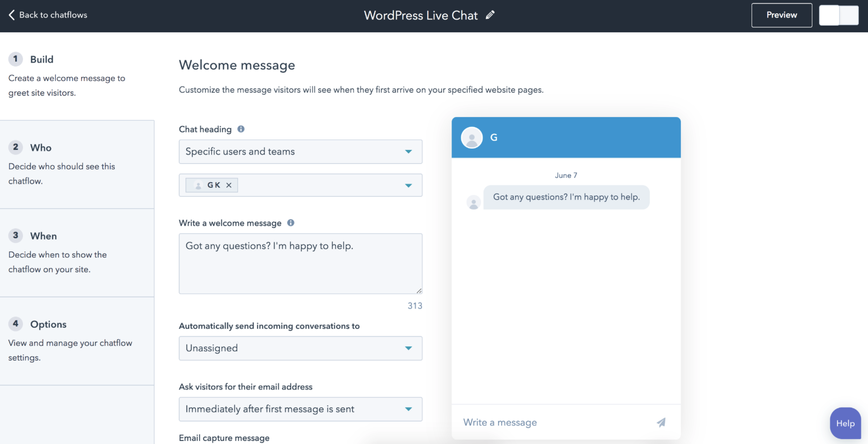
Task: Open the email address timing dropdown
Action: point(300,409)
